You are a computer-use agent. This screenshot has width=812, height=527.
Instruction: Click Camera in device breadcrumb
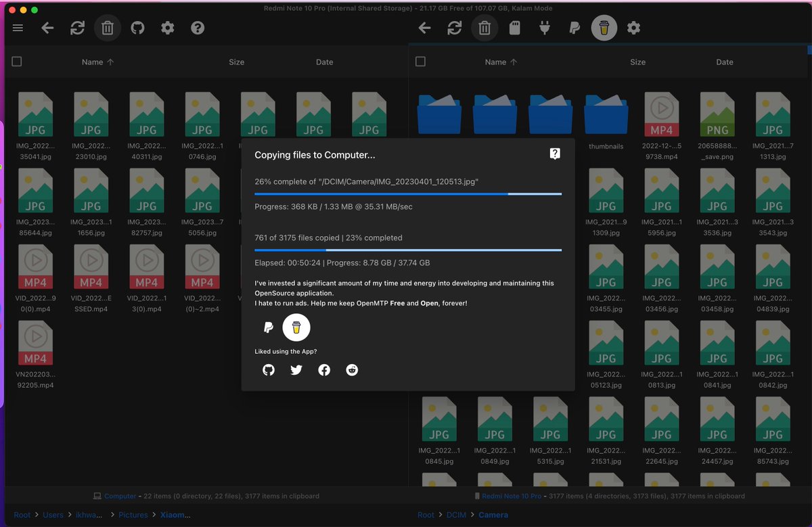(493, 515)
